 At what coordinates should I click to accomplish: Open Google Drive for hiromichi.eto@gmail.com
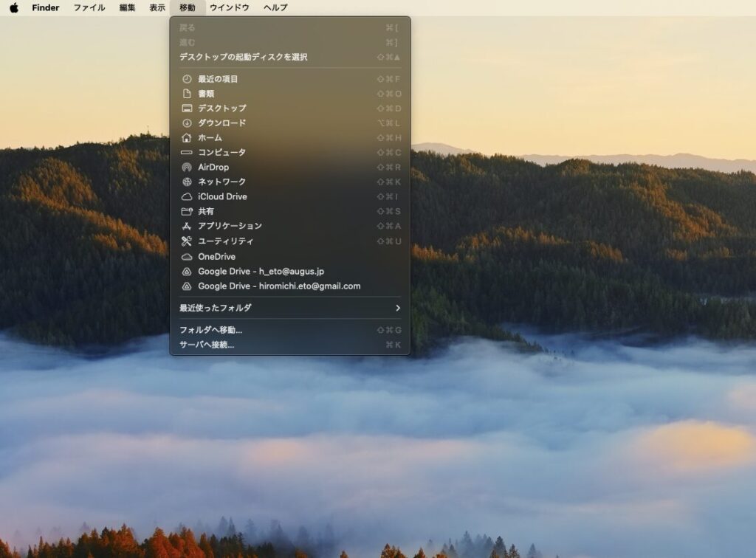pyautogui.click(x=279, y=286)
